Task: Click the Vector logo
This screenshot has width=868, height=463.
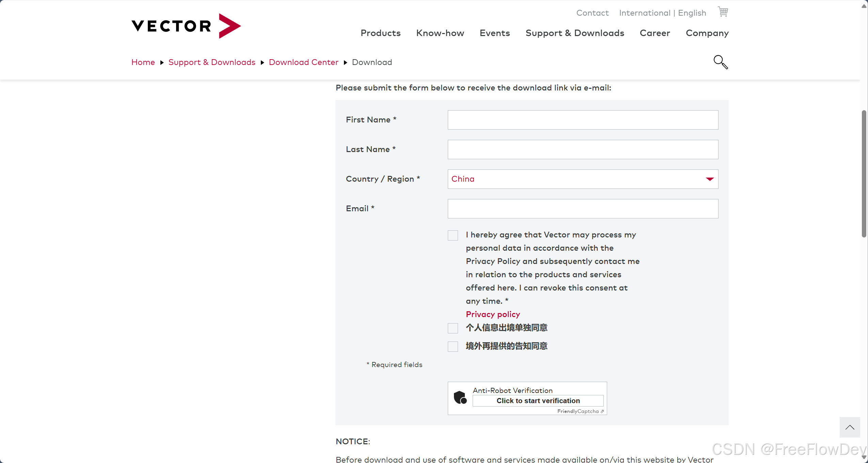Action: click(186, 26)
